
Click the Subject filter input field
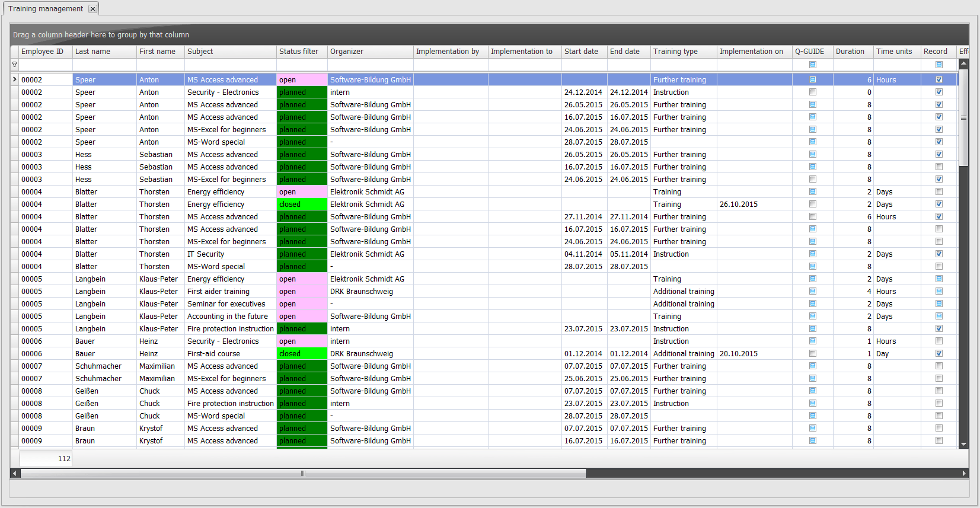(230, 65)
